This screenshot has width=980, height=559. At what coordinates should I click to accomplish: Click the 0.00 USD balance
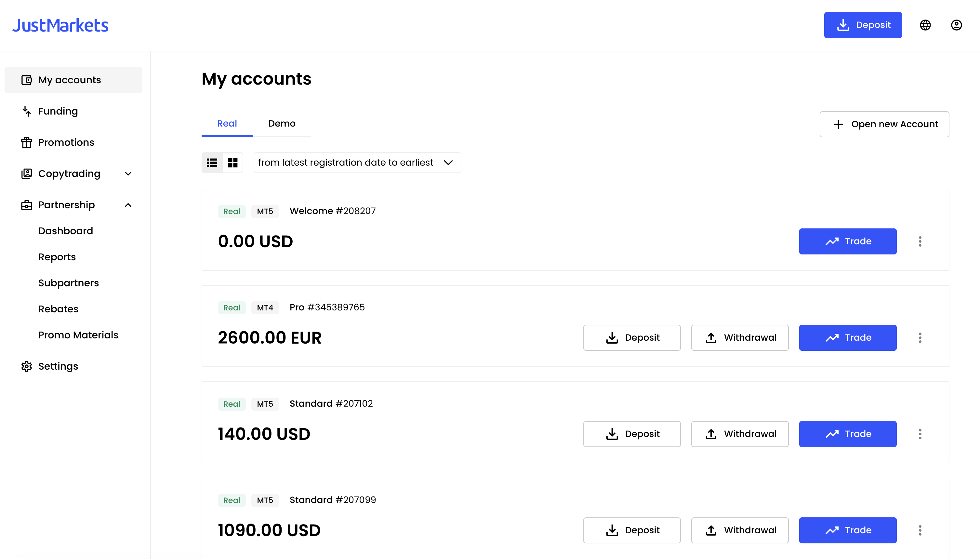256,241
